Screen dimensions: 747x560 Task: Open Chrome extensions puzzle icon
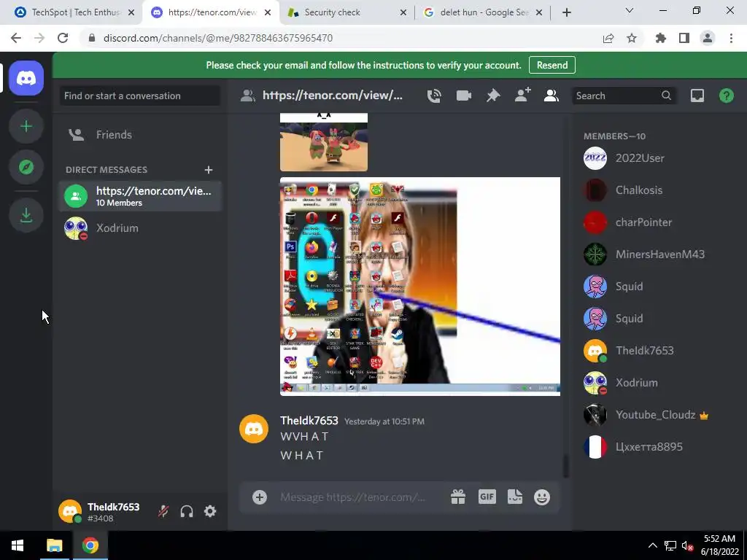[661, 38]
